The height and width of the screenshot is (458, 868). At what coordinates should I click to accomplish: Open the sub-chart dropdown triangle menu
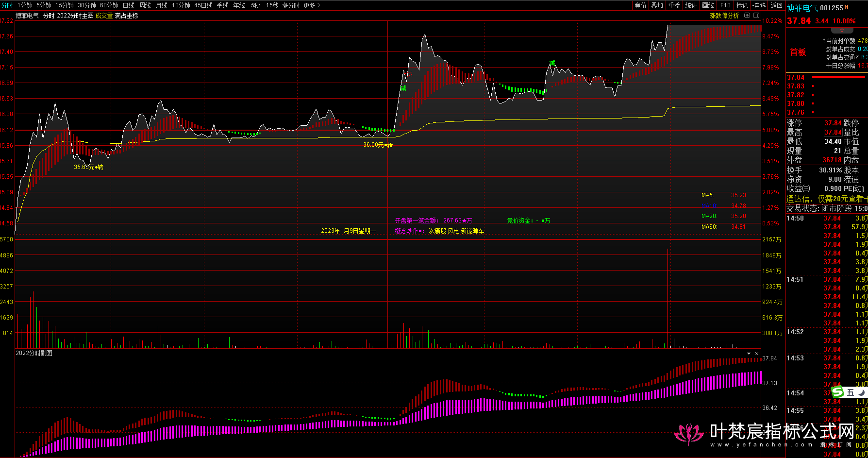pos(749,353)
